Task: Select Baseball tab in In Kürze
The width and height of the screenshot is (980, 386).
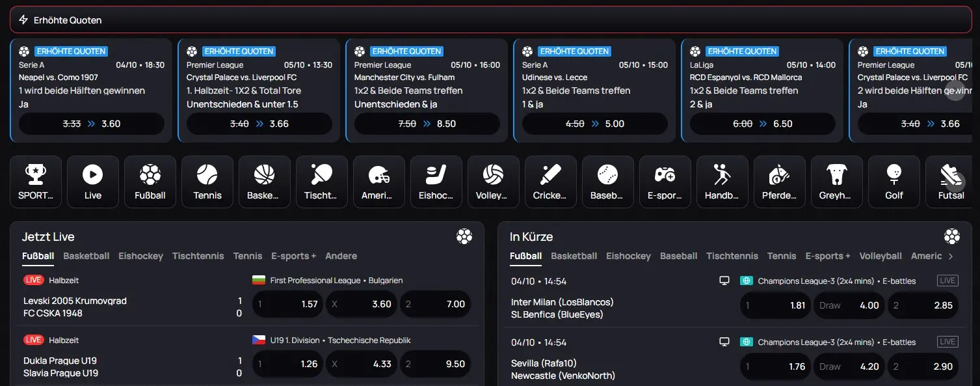Action: (678, 256)
